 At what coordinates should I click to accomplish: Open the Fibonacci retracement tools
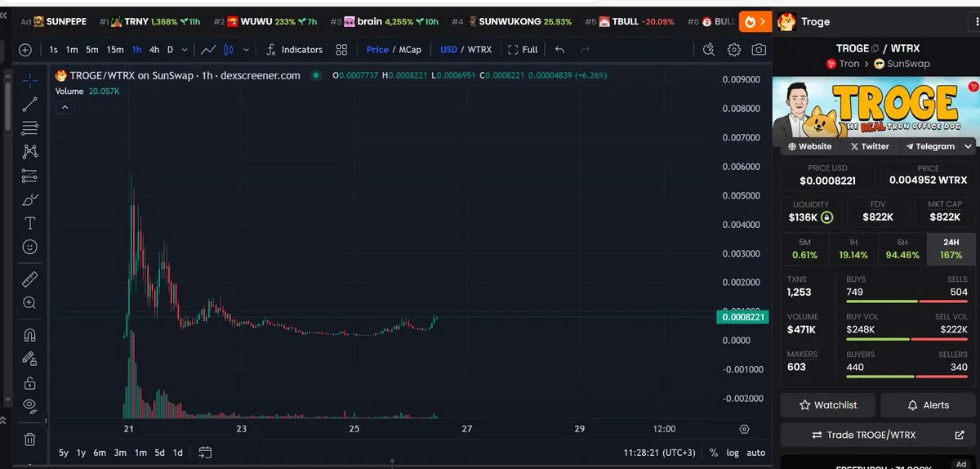click(x=30, y=127)
